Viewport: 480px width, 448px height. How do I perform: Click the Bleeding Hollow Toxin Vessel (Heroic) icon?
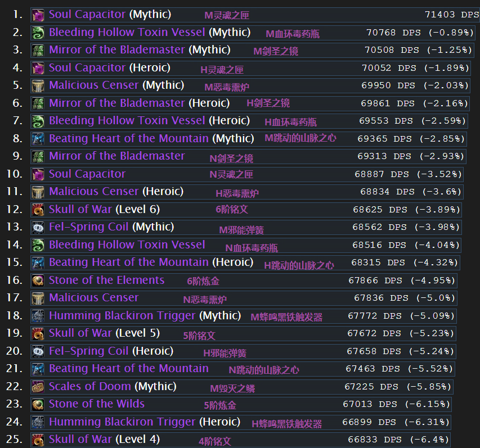click(38, 121)
